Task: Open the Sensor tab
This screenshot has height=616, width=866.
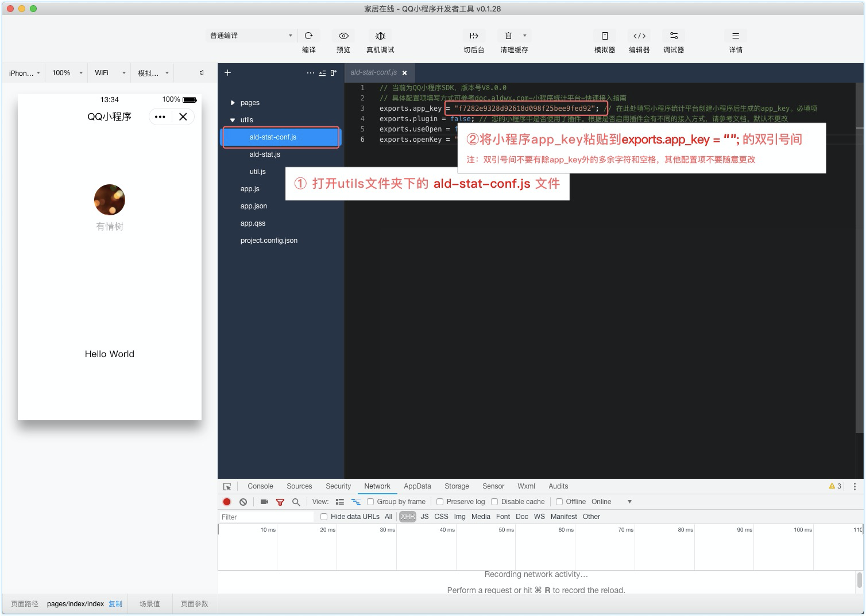Action: 493,486
